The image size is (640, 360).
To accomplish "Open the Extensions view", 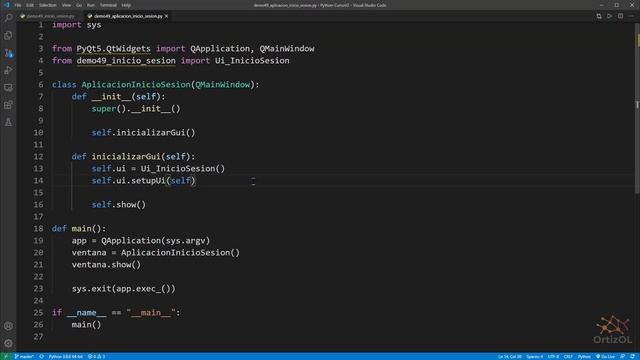I will pyautogui.click(x=8, y=105).
